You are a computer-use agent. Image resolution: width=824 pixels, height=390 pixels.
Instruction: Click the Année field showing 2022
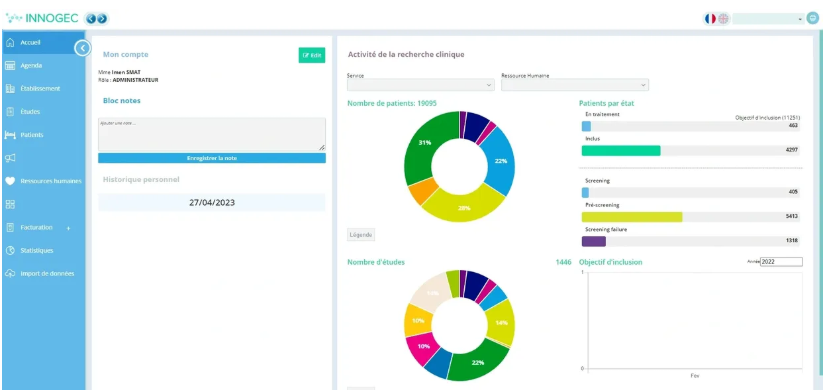click(x=781, y=262)
